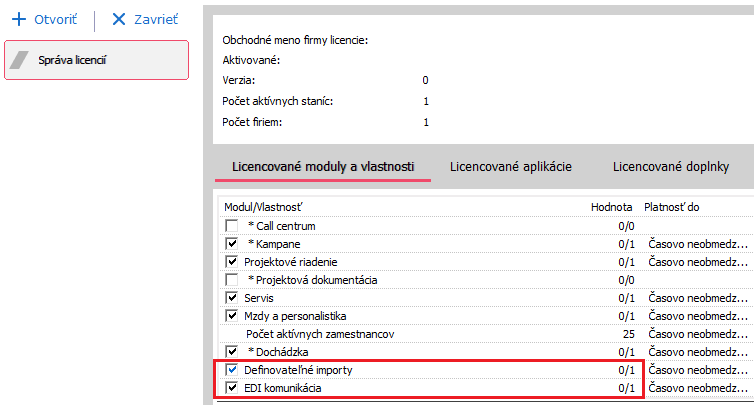Image resolution: width=754 pixels, height=405 pixels.
Task: Click the X icon next to Zavrieť
Action: click(119, 19)
